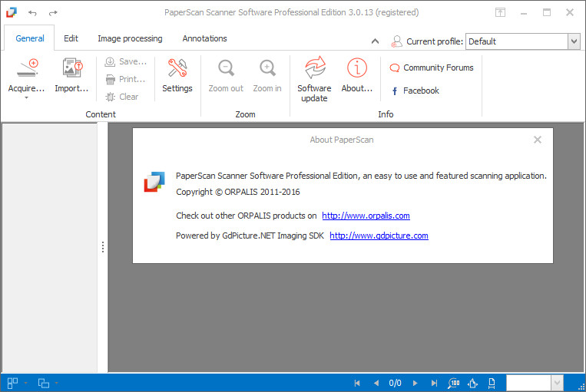Click the user profile manager icon
The height and width of the screenshot is (392, 586).
pyautogui.click(x=396, y=41)
